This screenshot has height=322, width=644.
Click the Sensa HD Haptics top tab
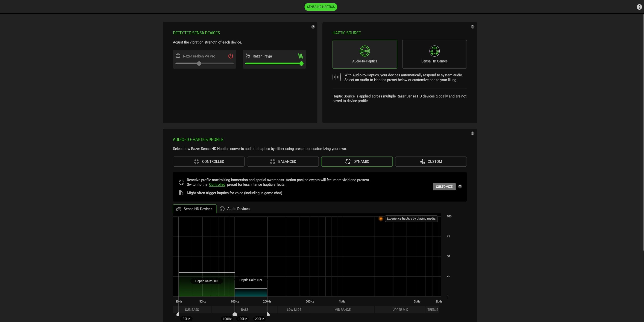tap(320, 7)
